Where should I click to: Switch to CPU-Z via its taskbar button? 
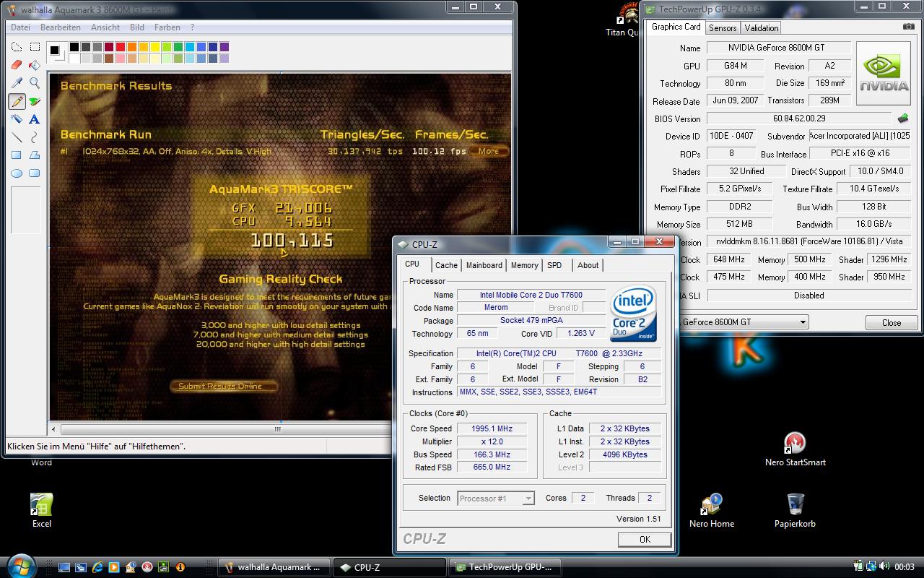(391, 567)
